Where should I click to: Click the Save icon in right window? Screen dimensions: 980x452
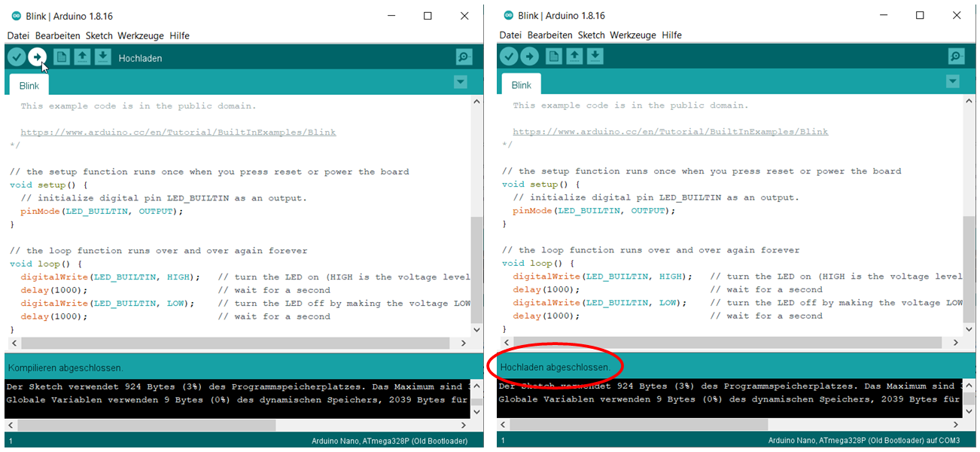click(595, 56)
